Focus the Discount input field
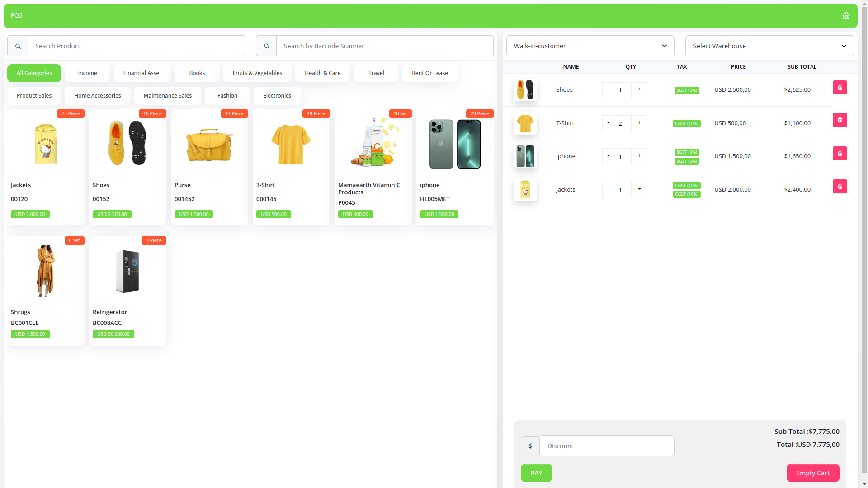 [607, 446]
